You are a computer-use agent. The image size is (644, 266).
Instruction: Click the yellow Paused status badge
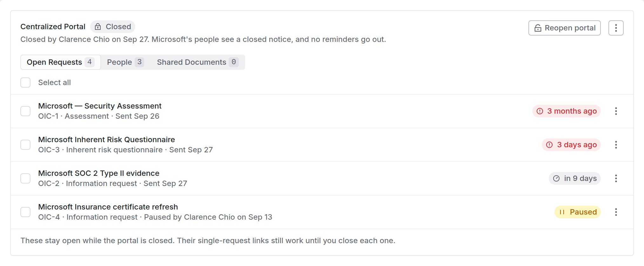[577, 212]
